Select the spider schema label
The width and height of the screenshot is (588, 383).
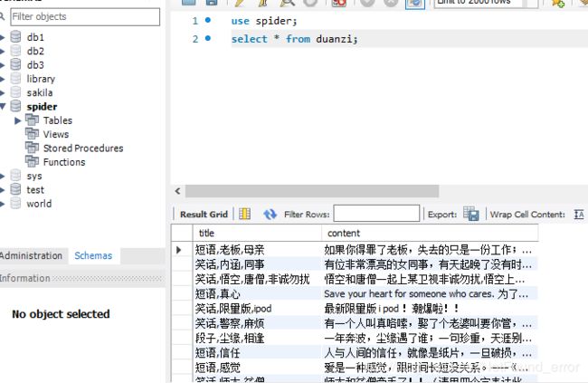click(x=42, y=107)
